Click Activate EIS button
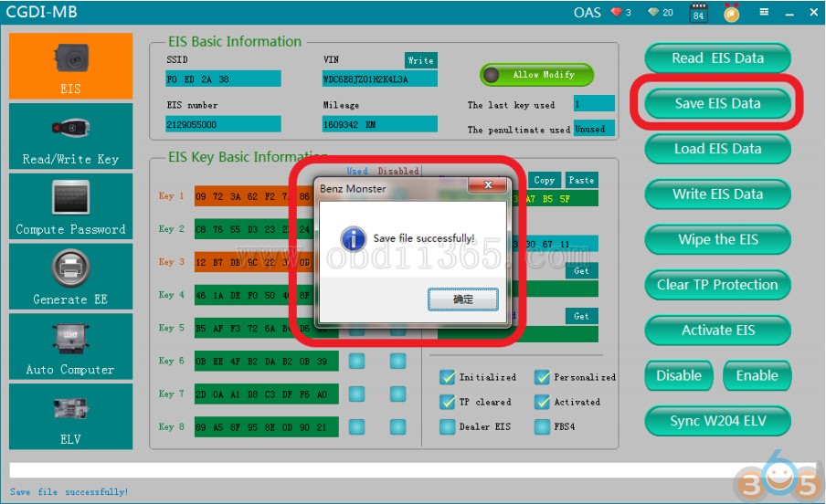This screenshot has height=504, width=826. click(717, 330)
